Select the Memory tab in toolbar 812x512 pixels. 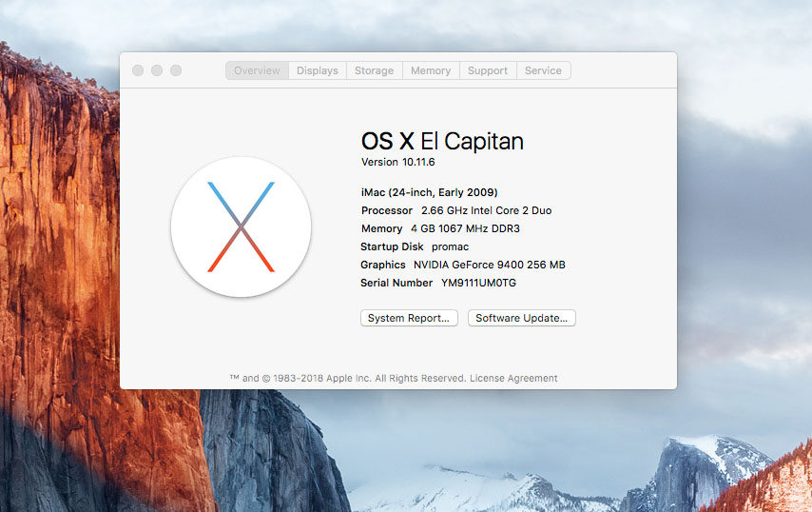tap(431, 70)
